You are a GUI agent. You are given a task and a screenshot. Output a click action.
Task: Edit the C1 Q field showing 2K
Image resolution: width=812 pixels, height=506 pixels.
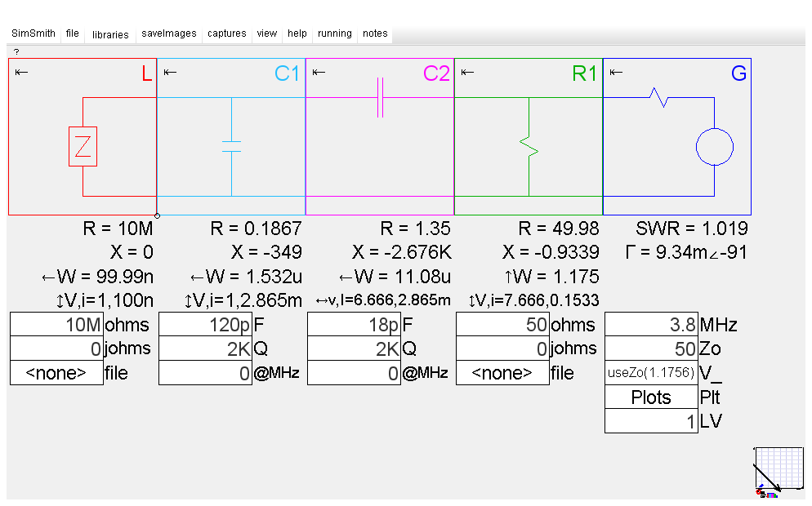pyautogui.click(x=205, y=348)
